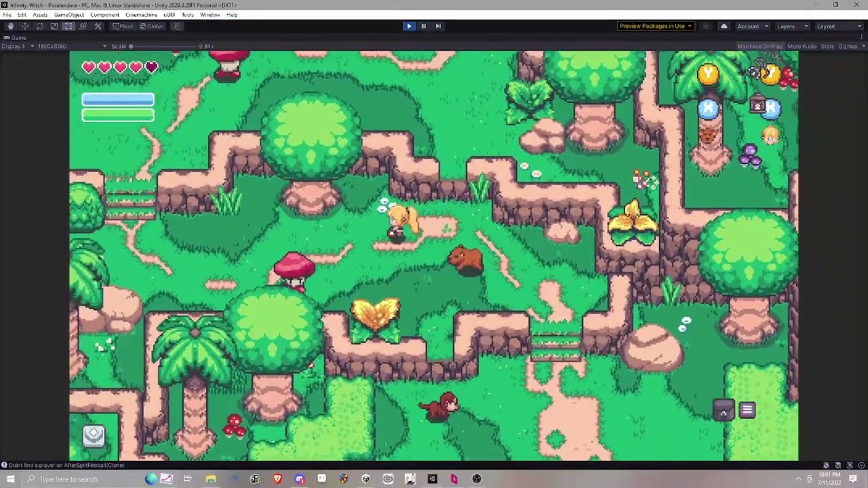The height and width of the screenshot is (488, 868).
Task: Toggle Gizmos in Game view
Action: (x=846, y=46)
